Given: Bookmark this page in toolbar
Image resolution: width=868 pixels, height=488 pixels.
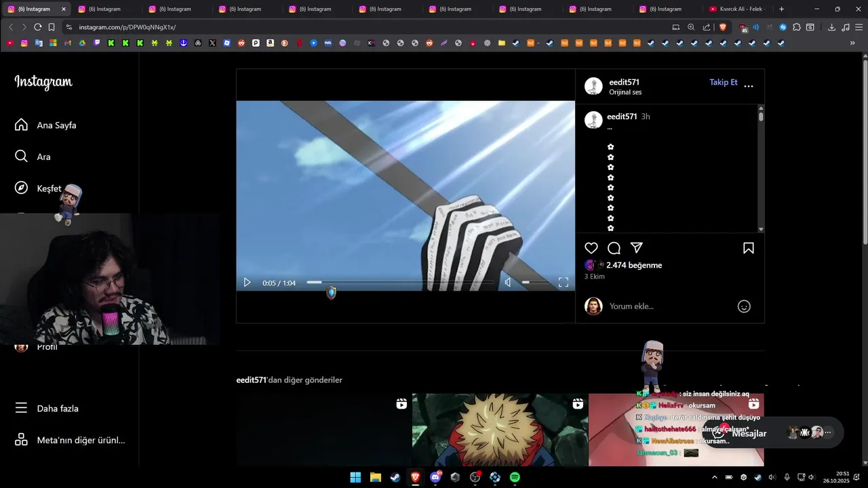Looking at the screenshot, I should point(52,27).
